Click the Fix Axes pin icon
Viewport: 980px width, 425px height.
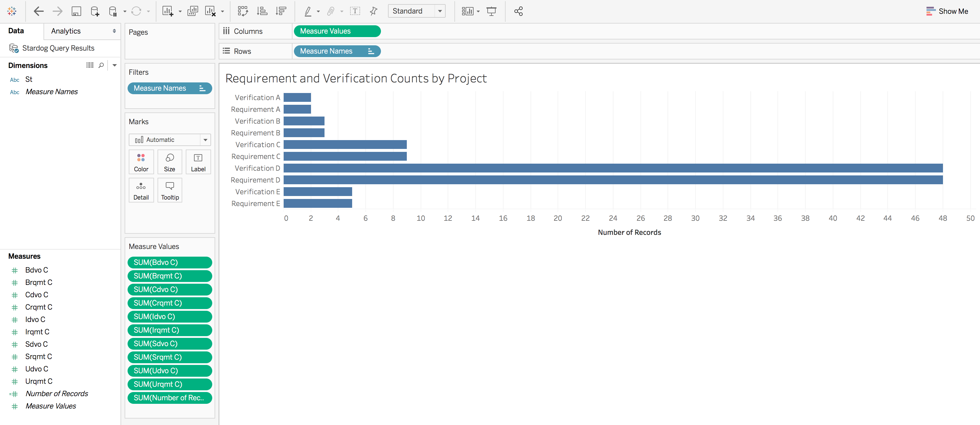[x=374, y=11]
